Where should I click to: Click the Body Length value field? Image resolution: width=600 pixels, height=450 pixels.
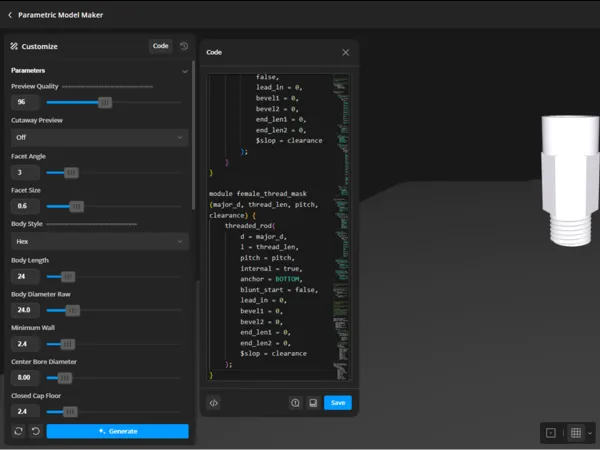[25, 276]
